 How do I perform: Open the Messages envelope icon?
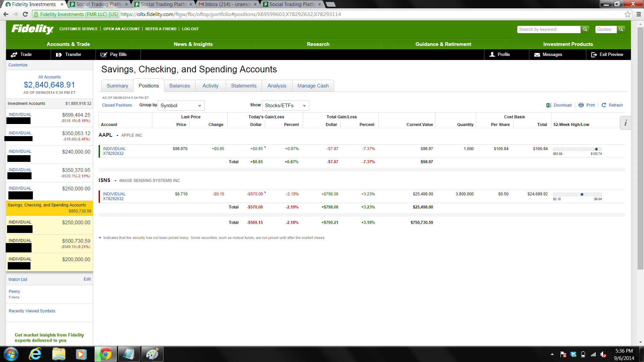click(537, 55)
